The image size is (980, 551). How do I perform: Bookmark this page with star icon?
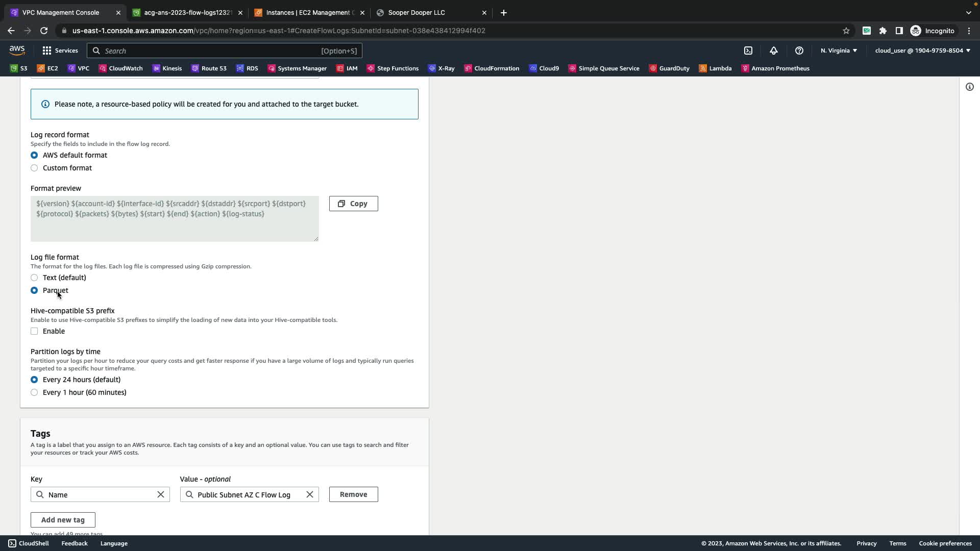click(846, 31)
